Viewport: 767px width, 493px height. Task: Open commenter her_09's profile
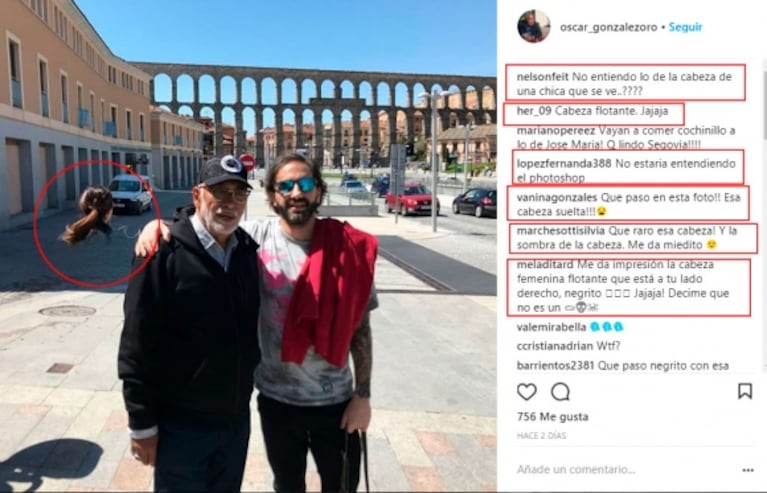(534, 111)
